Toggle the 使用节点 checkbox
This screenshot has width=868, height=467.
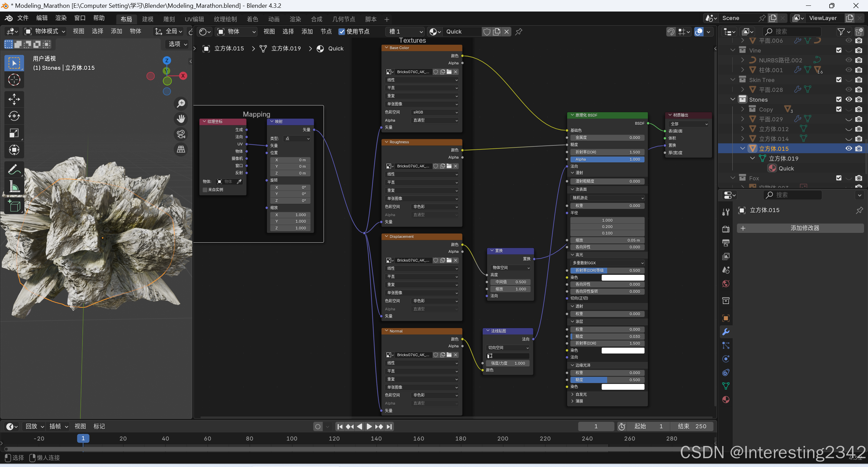coord(342,32)
